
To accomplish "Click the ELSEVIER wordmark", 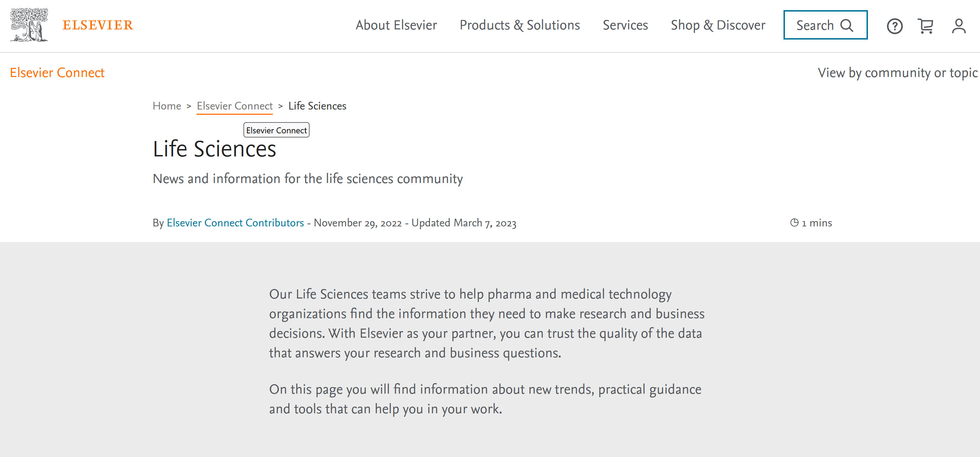I will click(98, 25).
